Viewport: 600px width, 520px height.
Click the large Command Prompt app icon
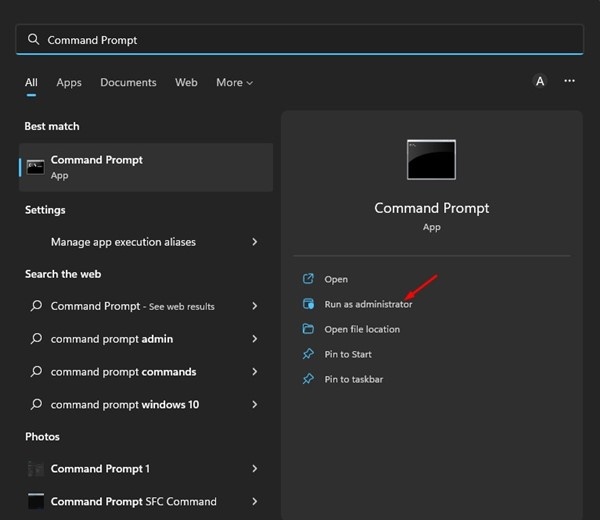click(431, 160)
